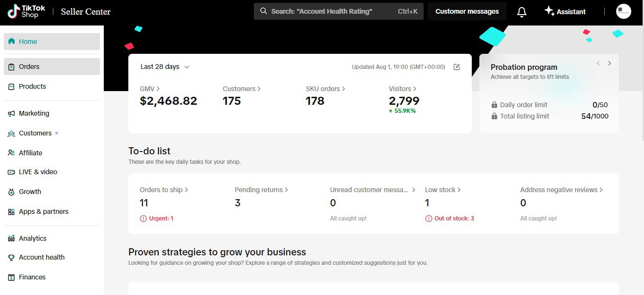Open the notification bell
Viewport: 644px width, 295px height.
pyautogui.click(x=521, y=11)
